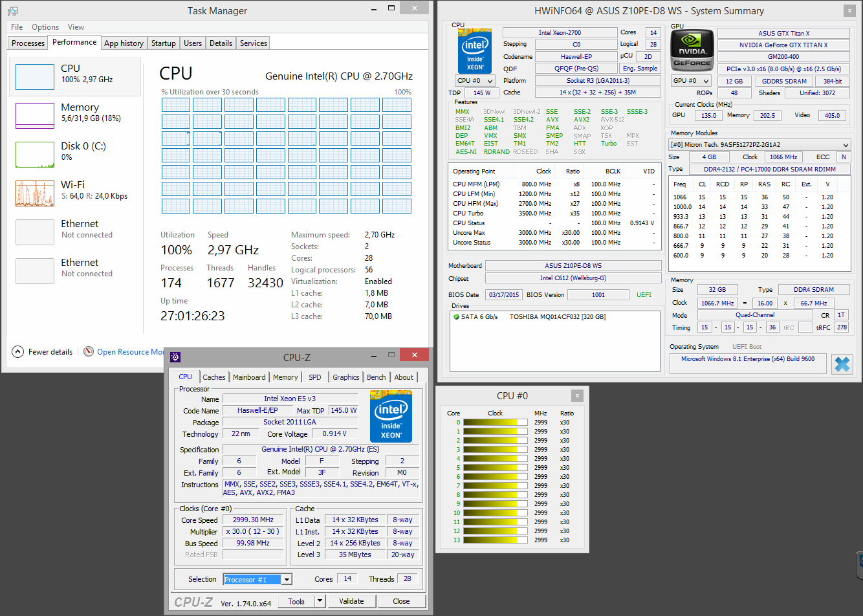Click the ASUS Z10PE-D8 WS motherboard field

(573, 266)
